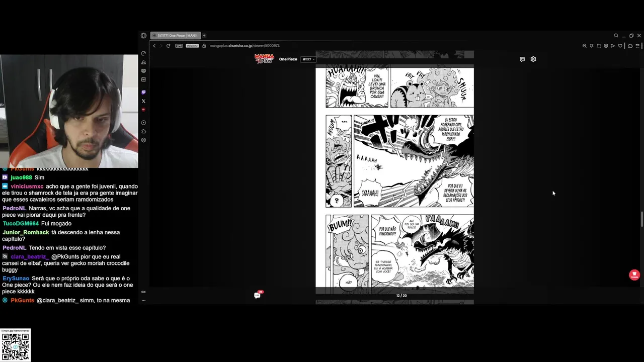The image size is (644, 362).
Task: Click the MANGA Plus logo
Action: pyautogui.click(x=264, y=59)
